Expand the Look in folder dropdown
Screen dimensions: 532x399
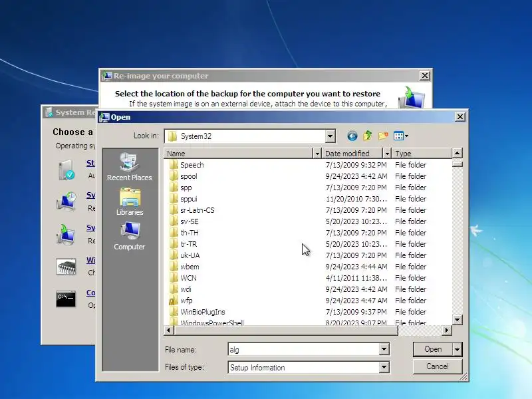tap(330, 136)
